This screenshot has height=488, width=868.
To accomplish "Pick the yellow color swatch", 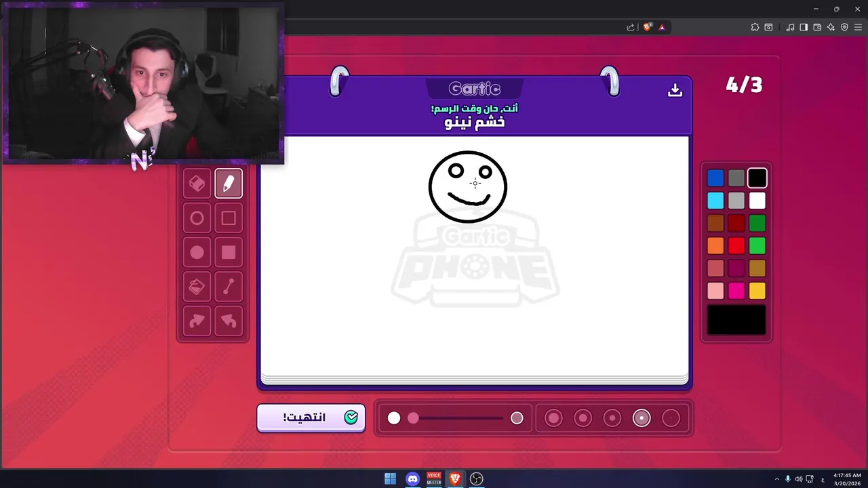I will click(x=757, y=291).
